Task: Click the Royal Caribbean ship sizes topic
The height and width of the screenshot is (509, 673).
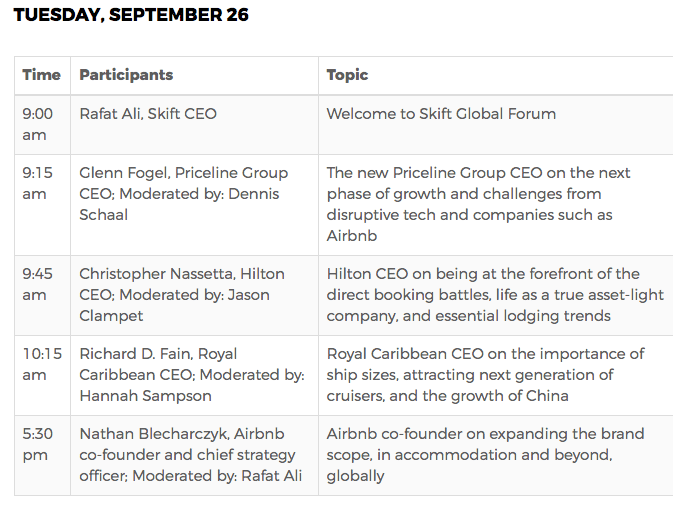Action: click(x=485, y=374)
